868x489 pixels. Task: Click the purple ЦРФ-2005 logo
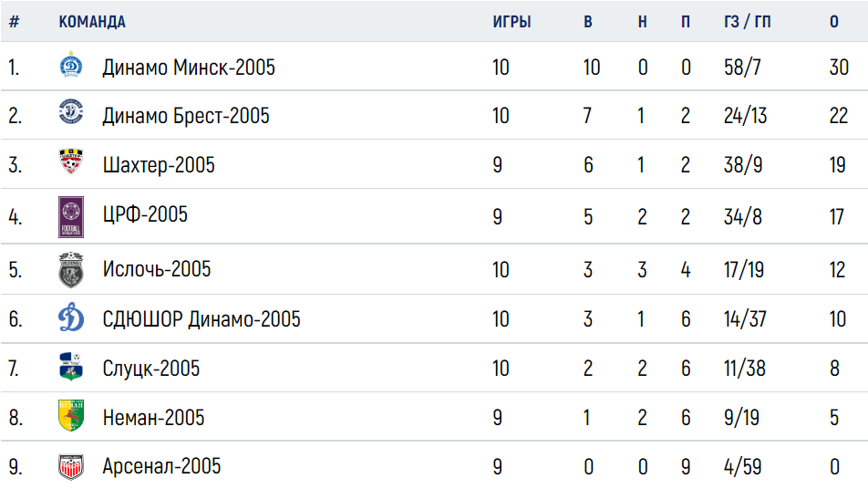tap(71, 216)
